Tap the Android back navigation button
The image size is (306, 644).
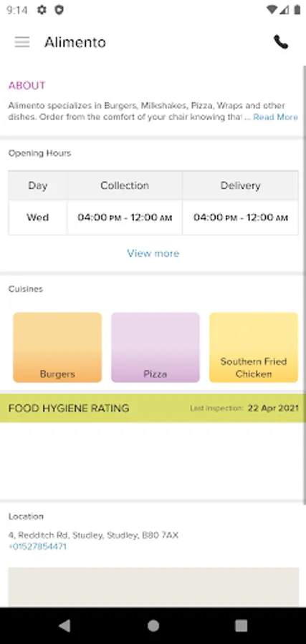(64, 625)
